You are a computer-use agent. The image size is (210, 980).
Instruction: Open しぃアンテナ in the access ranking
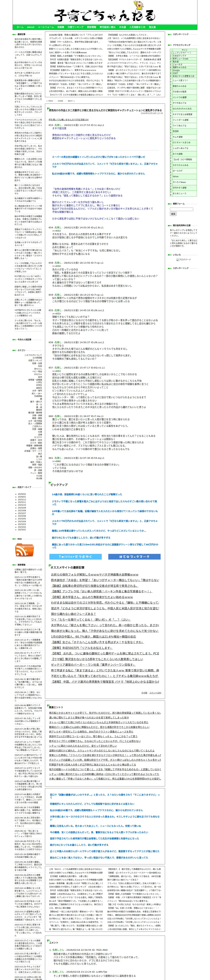[182, 53]
